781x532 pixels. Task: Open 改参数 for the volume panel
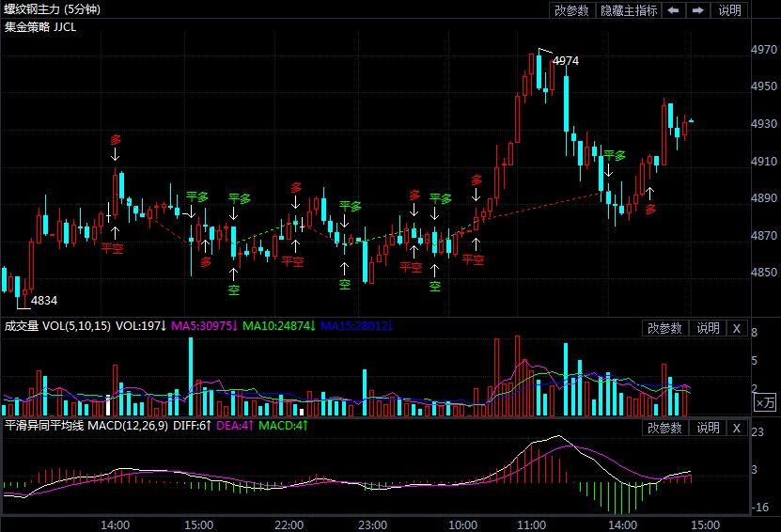point(664,328)
